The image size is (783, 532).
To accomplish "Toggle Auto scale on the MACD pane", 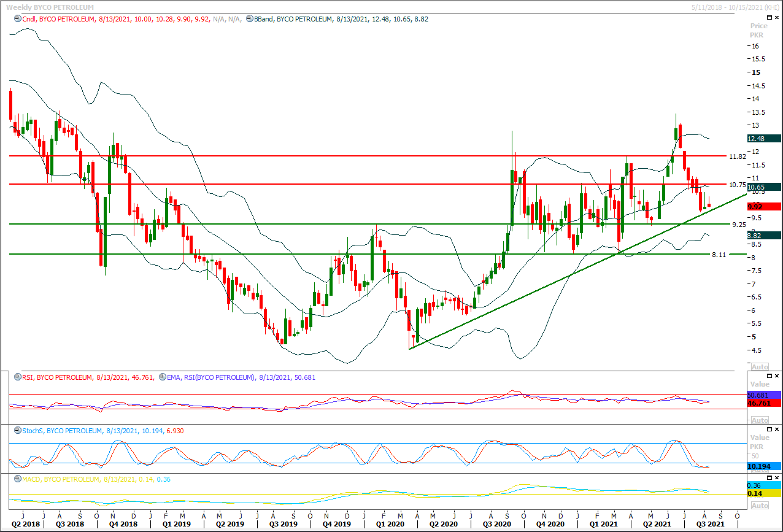I will click(x=760, y=506).
